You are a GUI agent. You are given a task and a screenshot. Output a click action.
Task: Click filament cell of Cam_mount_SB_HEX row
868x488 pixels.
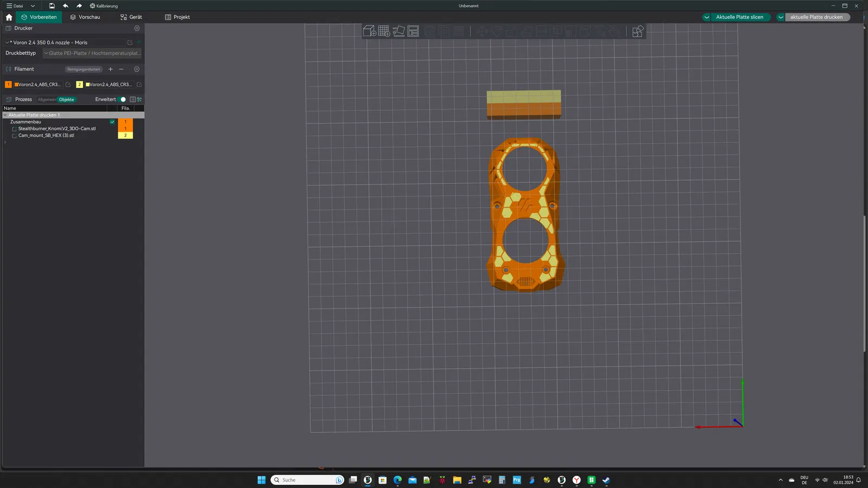(x=125, y=136)
